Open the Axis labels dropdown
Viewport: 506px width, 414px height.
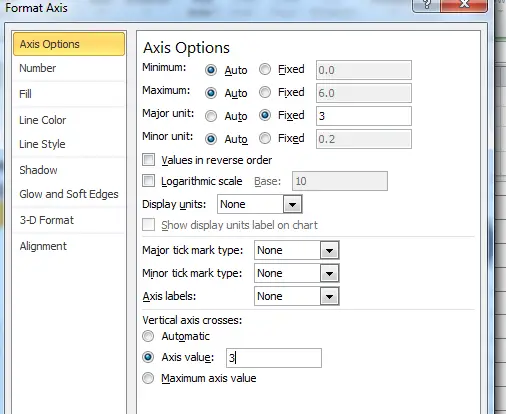(329, 296)
